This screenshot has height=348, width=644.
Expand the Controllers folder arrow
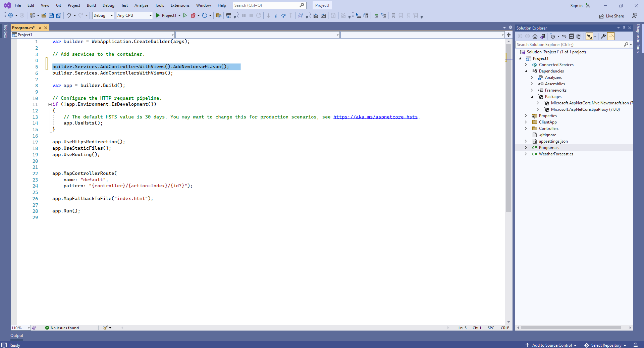tap(526, 129)
